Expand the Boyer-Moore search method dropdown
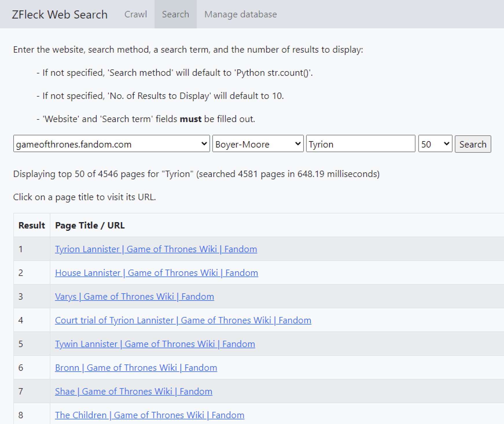The width and height of the screenshot is (504, 424). (x=258, y=144)
